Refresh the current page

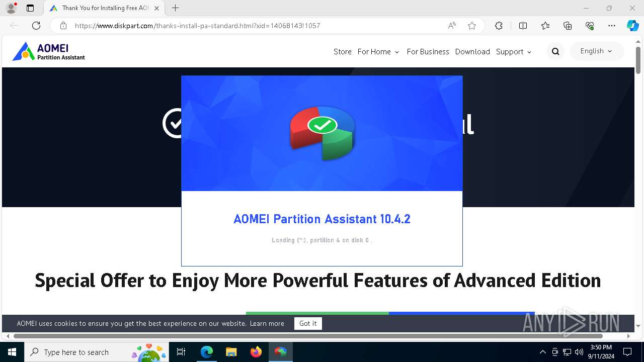(36, 26)
